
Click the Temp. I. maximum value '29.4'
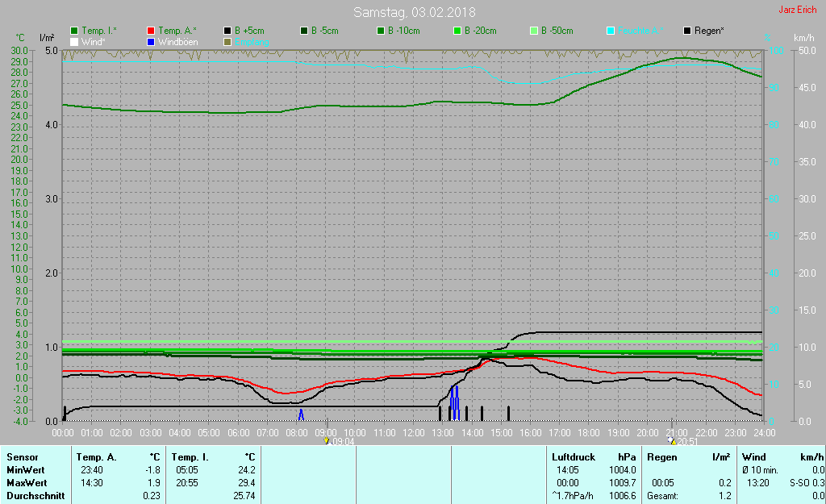247,482
